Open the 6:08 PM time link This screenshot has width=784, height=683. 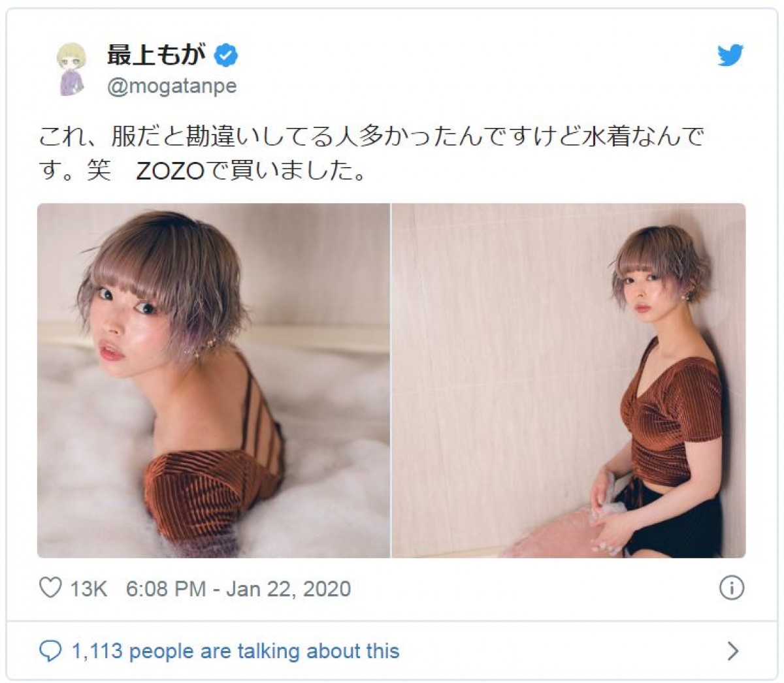[166, 588]
